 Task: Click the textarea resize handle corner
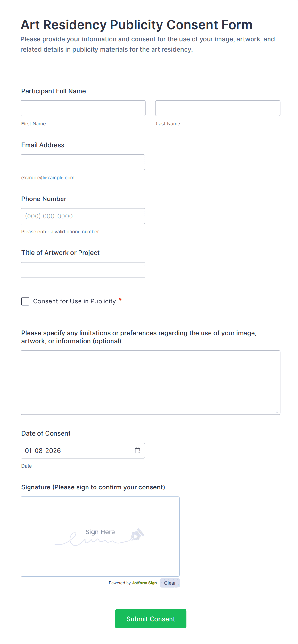[x=277, y=411]
